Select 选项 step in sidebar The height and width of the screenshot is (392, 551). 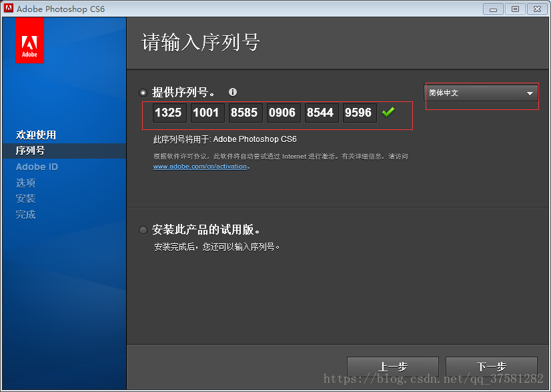tap(25, 183)
